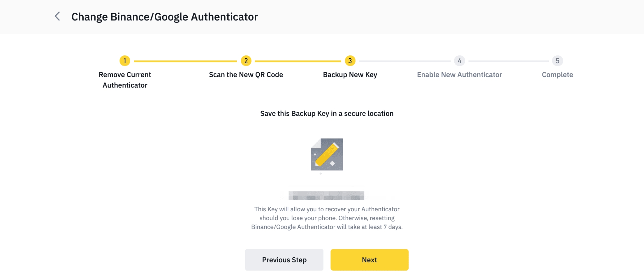Click the pencil and note backup icon
This screenshot has height=280, width=644.
point(327,155)
